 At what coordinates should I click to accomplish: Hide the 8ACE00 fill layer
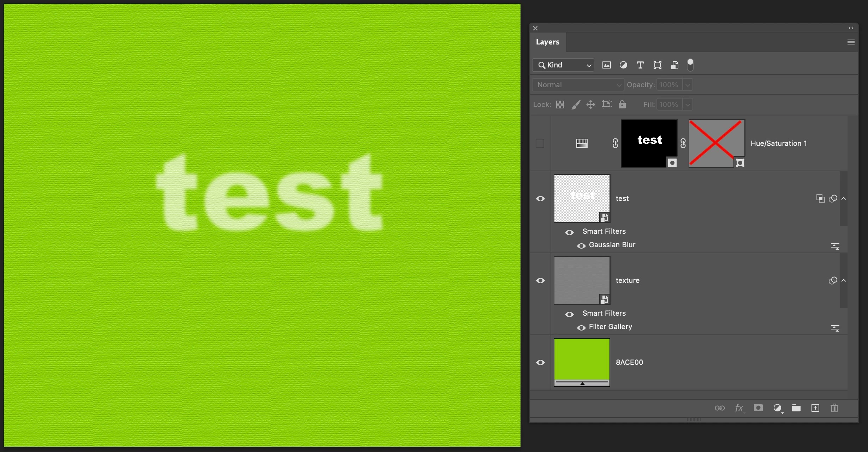[x=540, y=362]
